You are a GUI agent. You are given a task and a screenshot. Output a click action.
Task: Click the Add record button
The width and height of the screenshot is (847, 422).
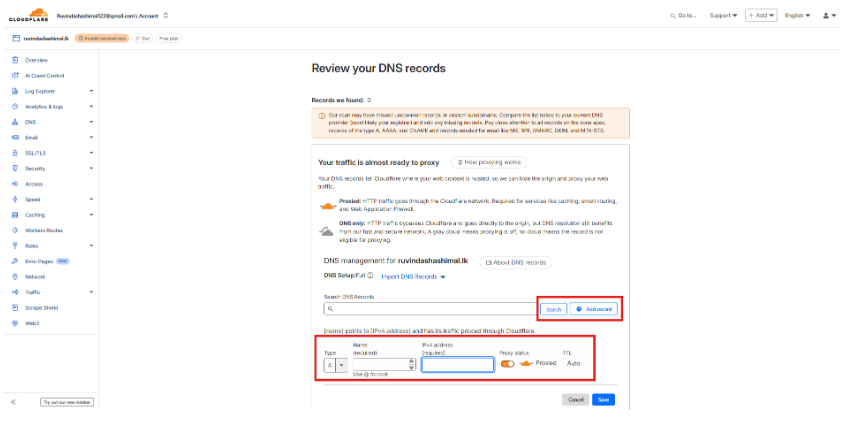(x=594, y=309)
